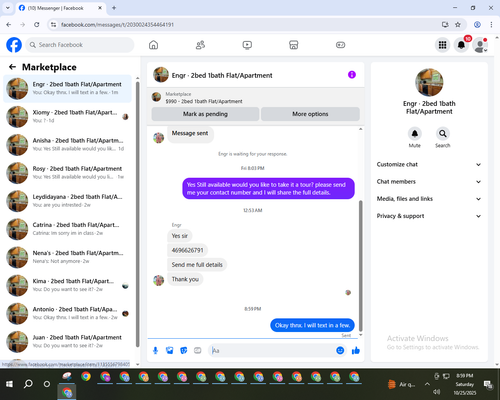Open Rosy 2bed 1bath conversation
The width and height of the screenshot is (500, 400).
point(67,173)
